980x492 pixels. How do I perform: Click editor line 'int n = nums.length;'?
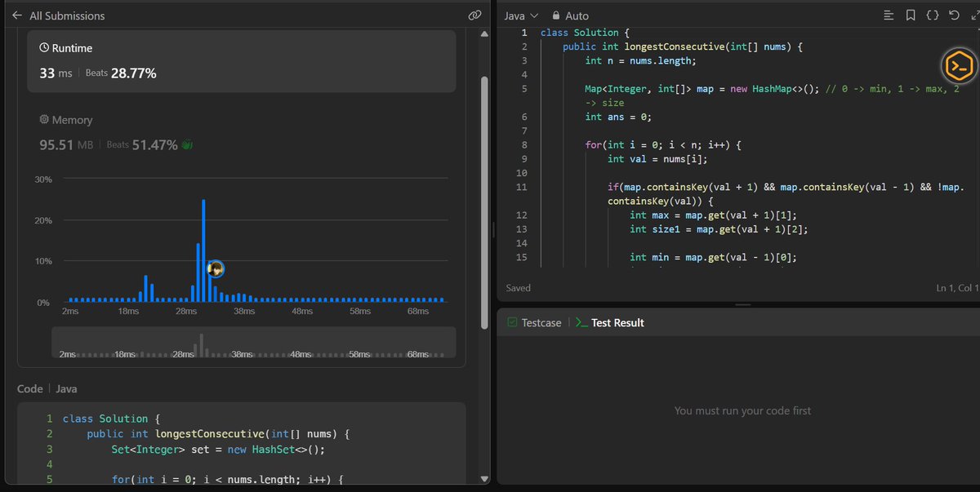point(640,60)
